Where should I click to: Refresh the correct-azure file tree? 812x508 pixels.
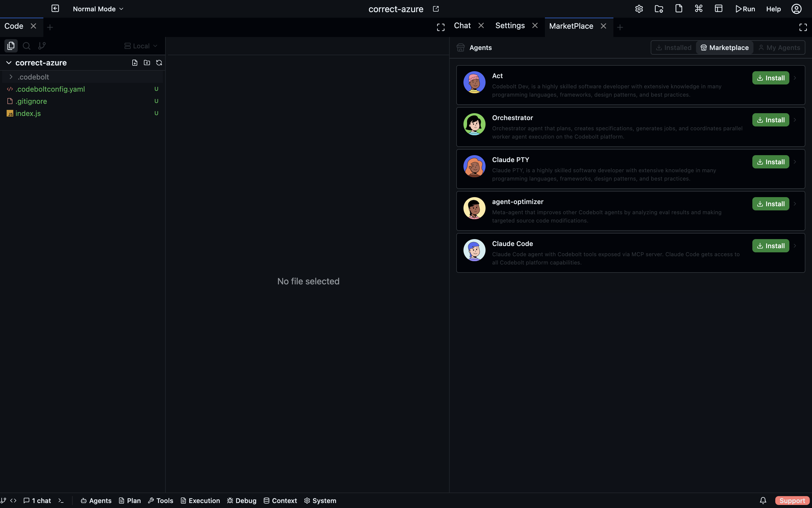tap(159, 62)
